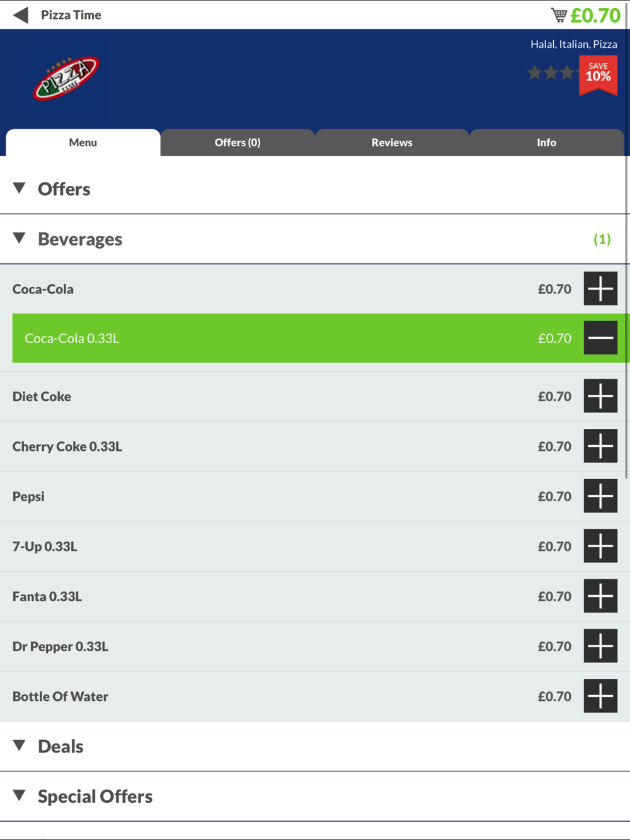This screenshot has width=630, height=840.
Task: Add Coca-Cola with the plus button
Action: pos(600,289)
